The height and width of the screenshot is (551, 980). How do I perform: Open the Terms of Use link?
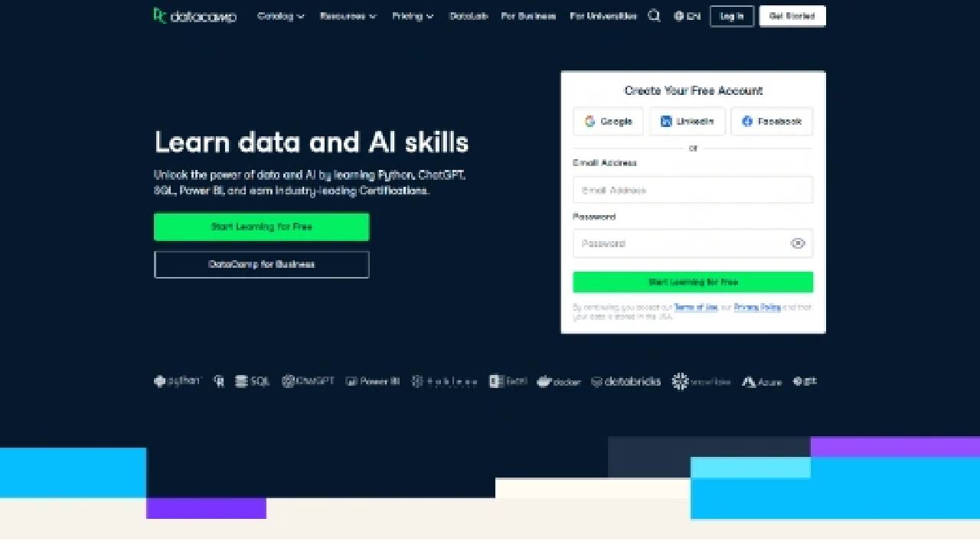(x=696, y=307)
